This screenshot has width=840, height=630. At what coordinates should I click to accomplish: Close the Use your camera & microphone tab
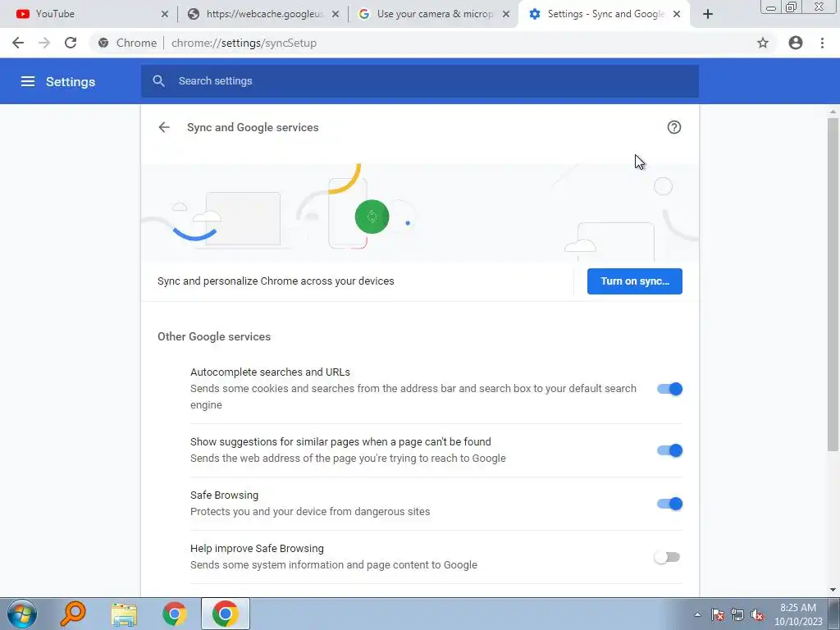coord(505,15)
